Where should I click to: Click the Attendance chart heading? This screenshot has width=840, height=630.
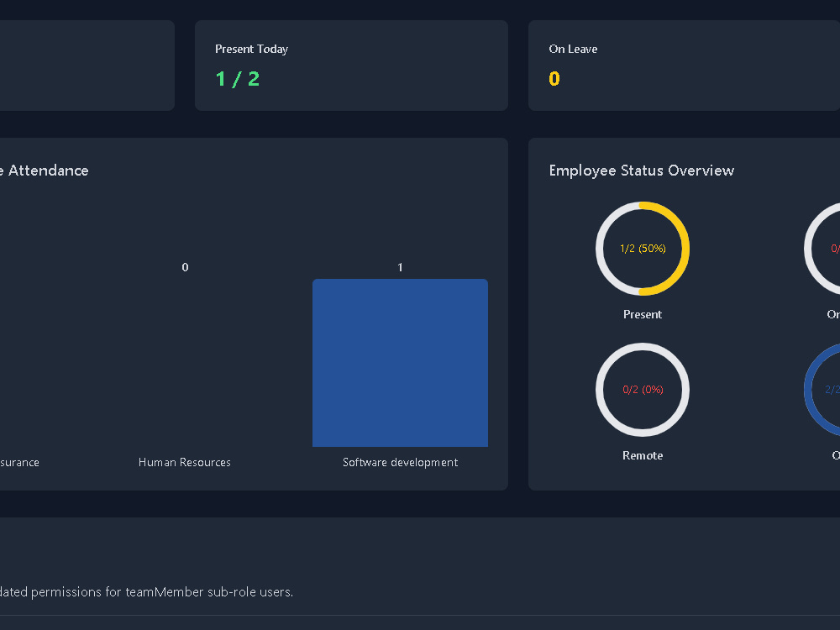[44, 171]
